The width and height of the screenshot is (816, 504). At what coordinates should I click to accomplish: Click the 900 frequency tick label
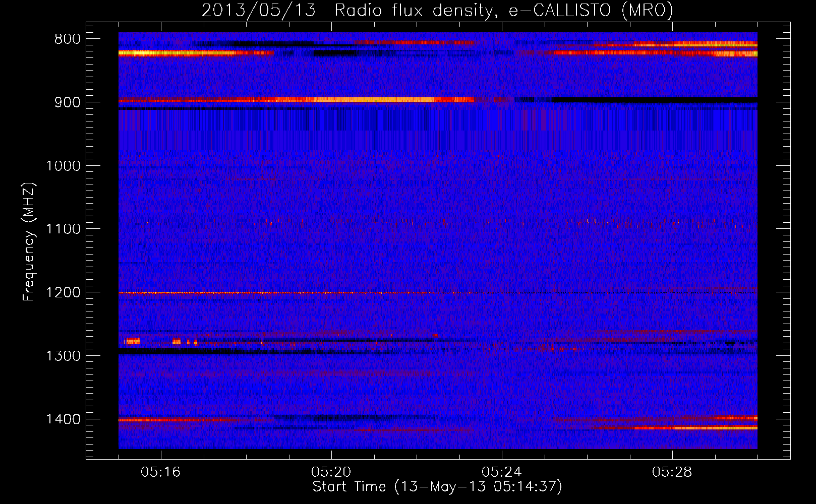[66, 102]
